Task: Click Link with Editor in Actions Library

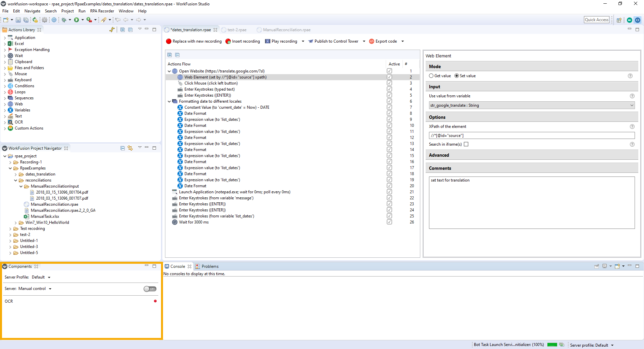Action: click(x=112, y=30)
